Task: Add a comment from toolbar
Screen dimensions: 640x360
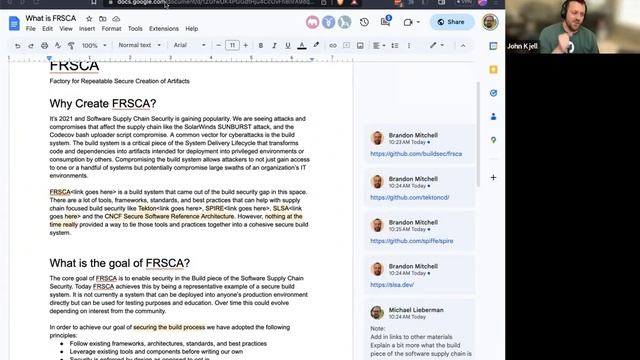Action: click(x=347, y=45)
